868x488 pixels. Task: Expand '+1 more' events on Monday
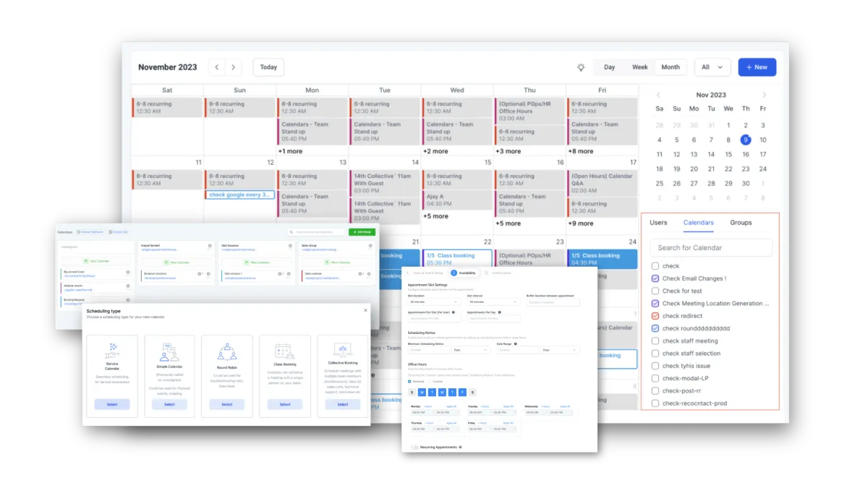tap(291, 151)
